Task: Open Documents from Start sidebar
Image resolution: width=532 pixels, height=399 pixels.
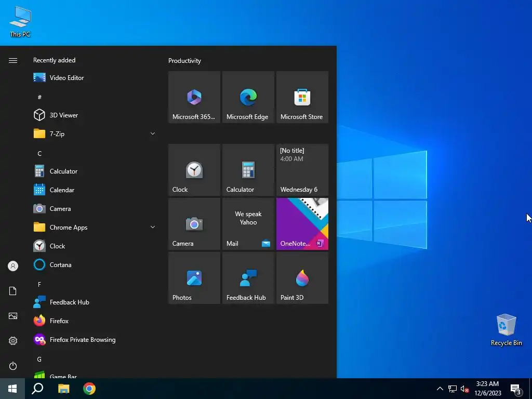Action: (x=13, y=291)
